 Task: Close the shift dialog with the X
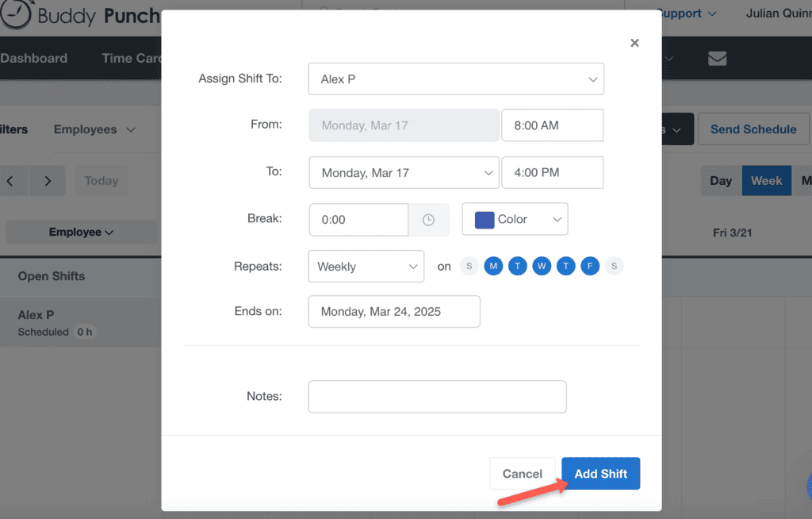click(634, 43)
